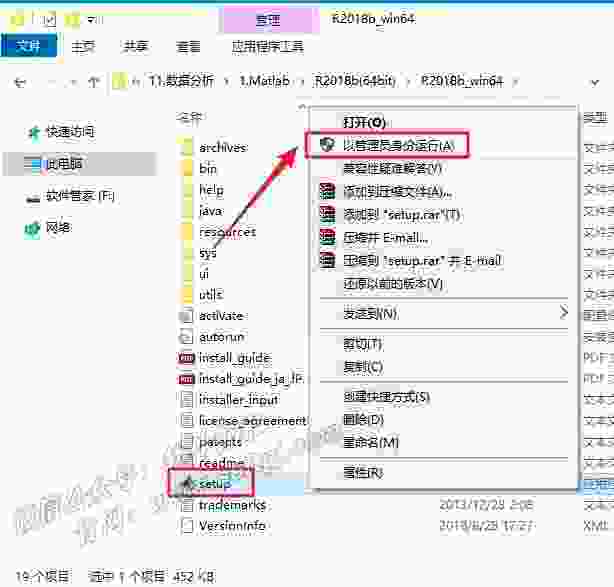Image resolution: width=614 pixels, height=587 pixels.
Task: Open 快速访问 in the navigation pane
Action: tap(70, 132)
